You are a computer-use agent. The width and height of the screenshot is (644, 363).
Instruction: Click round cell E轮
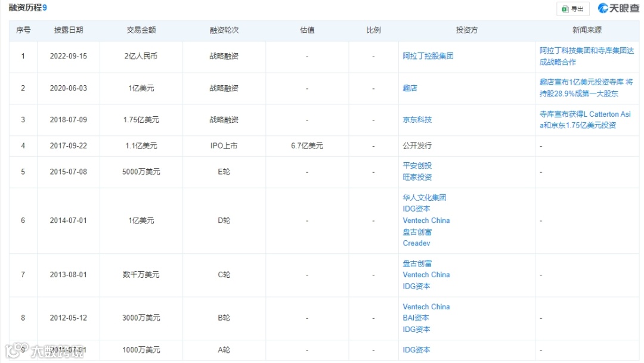[x=224, y=172]
